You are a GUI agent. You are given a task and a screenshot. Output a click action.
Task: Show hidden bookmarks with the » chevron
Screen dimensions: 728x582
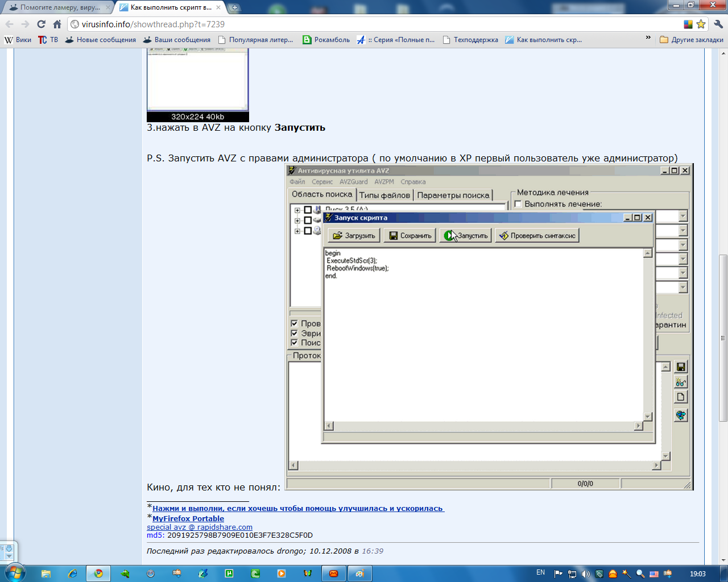pyautogui.click(x=648, y=39)
